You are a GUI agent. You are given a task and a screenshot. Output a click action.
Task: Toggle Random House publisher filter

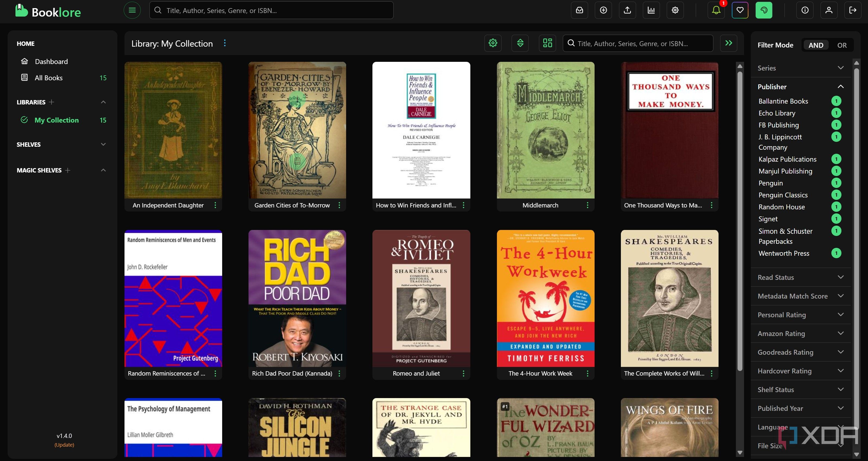799,207
